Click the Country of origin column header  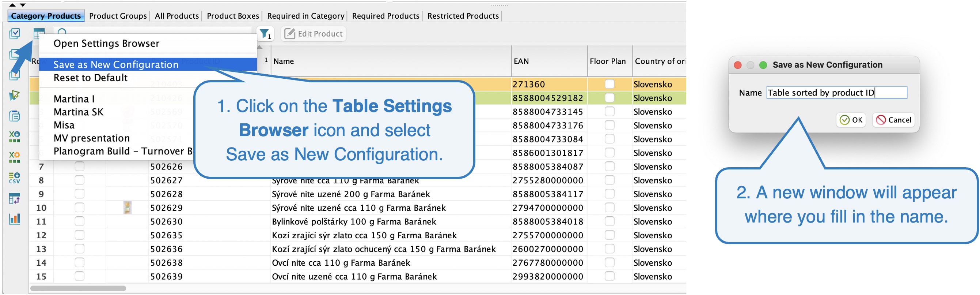(x=660, y=61)
